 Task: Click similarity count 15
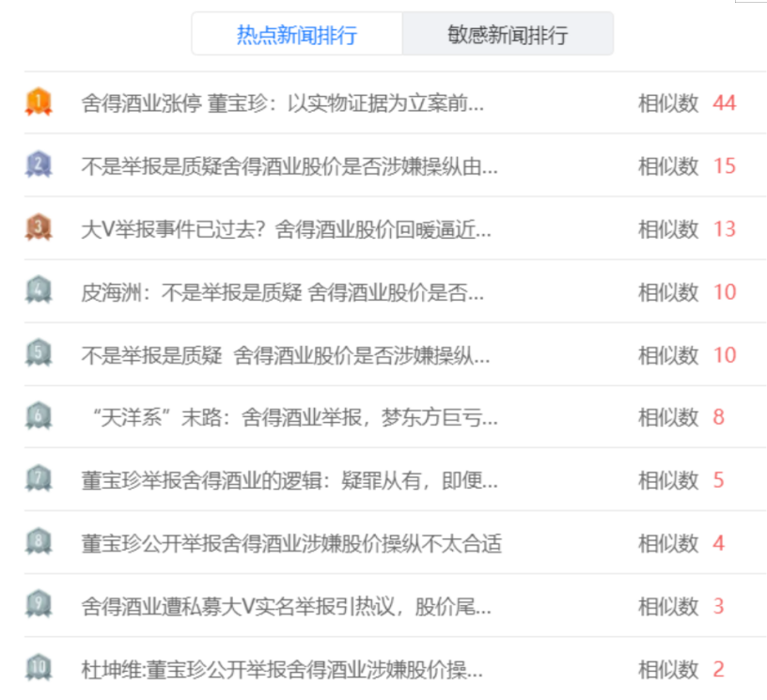coord(725,166)
